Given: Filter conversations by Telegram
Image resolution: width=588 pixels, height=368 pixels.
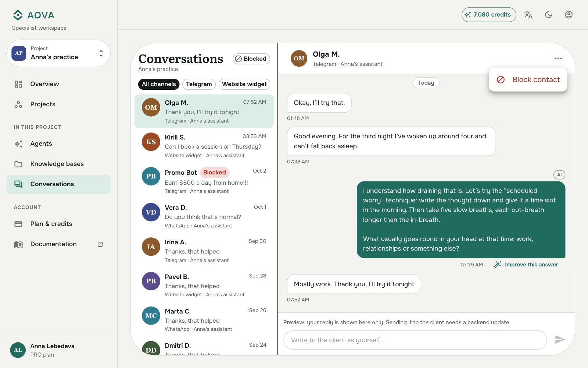Looking at the screenshot, I should [x=199, y=84].
